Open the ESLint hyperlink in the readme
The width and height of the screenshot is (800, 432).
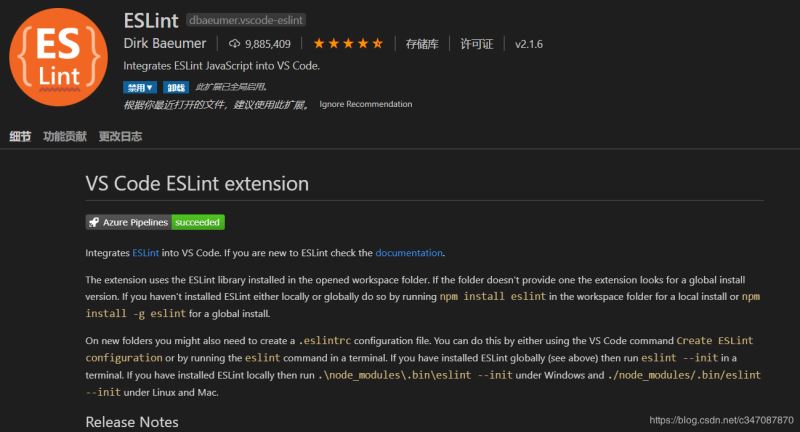145,253
